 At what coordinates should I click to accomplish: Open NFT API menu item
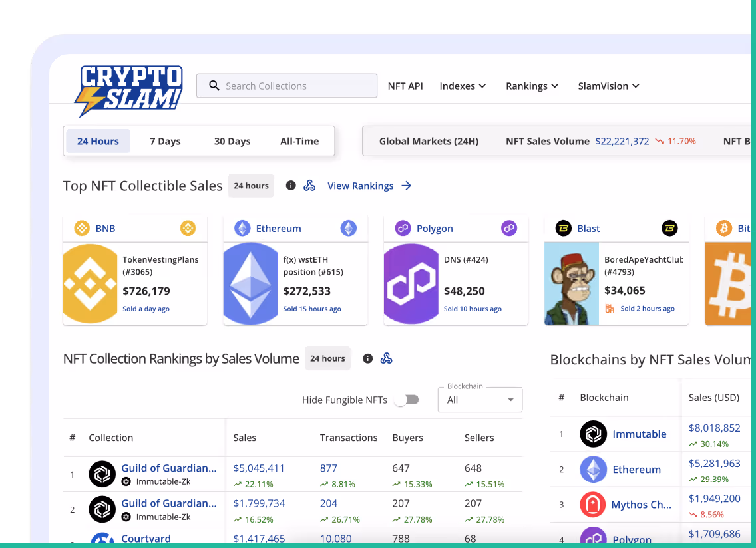click(x=405, y=86)
